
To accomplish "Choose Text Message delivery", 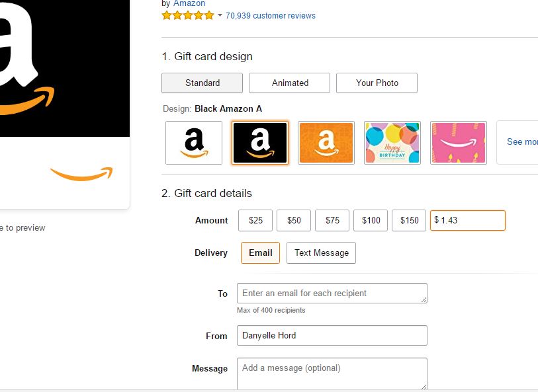I will click(321, 253).
